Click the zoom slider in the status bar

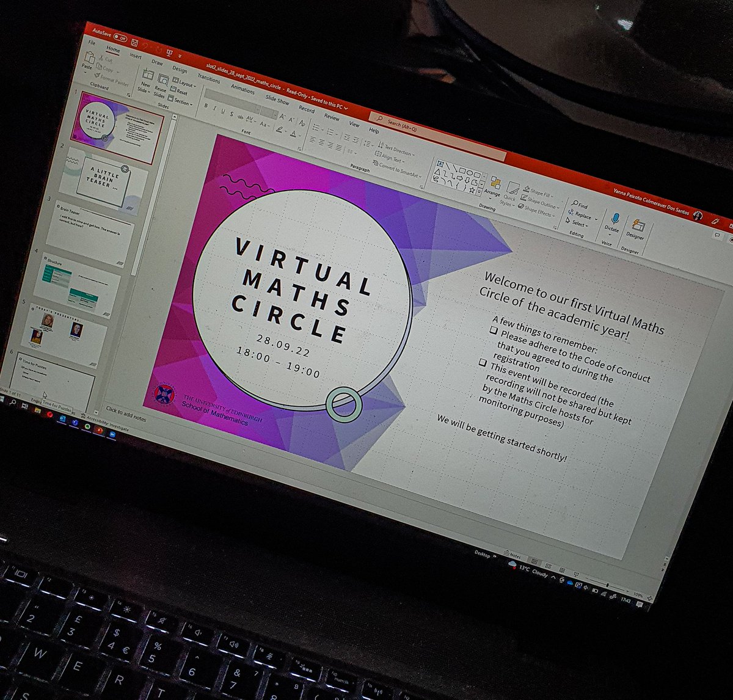pyautogui.click(x=607, y=585)
